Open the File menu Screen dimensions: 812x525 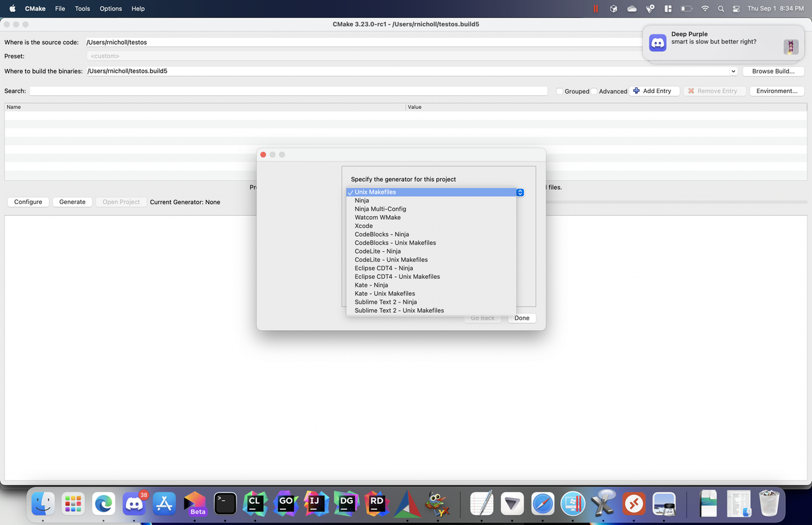(60, 9)
